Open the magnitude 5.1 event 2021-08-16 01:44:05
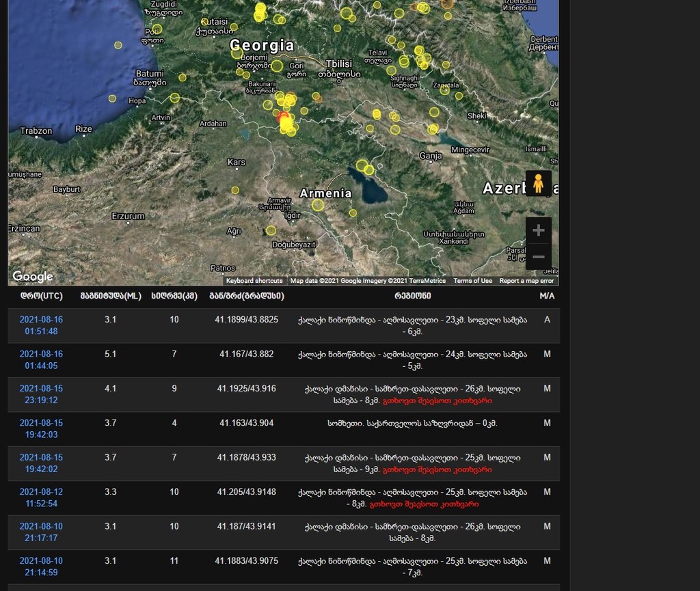This screenshot has width=700, height=591. point(41,360)
